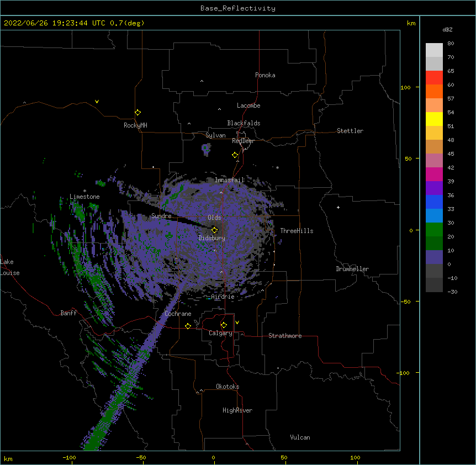Click the 100 tick label on the right axis

[405, 87]
